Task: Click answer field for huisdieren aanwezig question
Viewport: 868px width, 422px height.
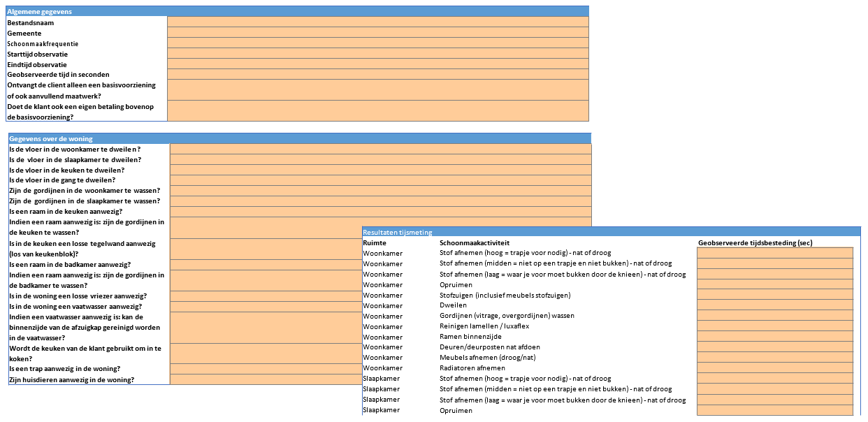Action: tap(265, 379)
